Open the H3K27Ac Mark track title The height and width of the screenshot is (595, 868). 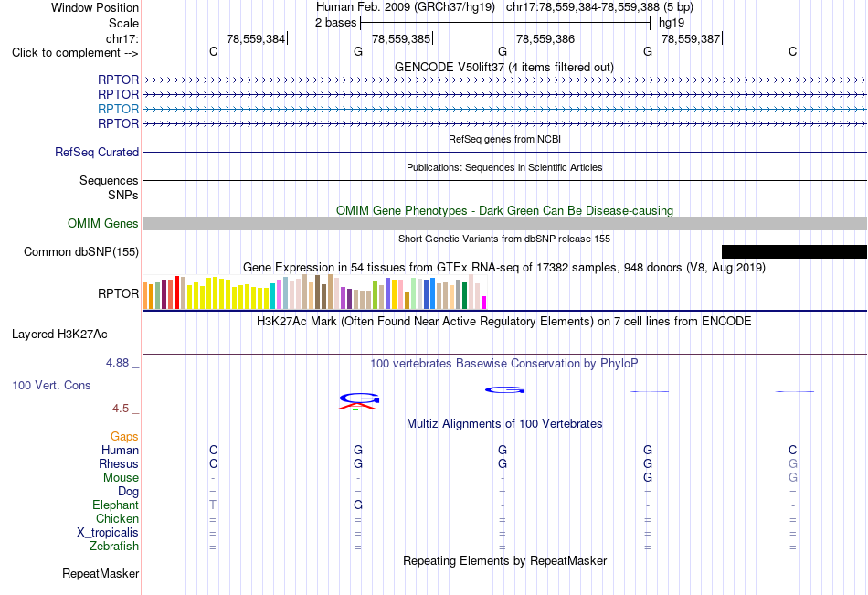pos(503,322)
